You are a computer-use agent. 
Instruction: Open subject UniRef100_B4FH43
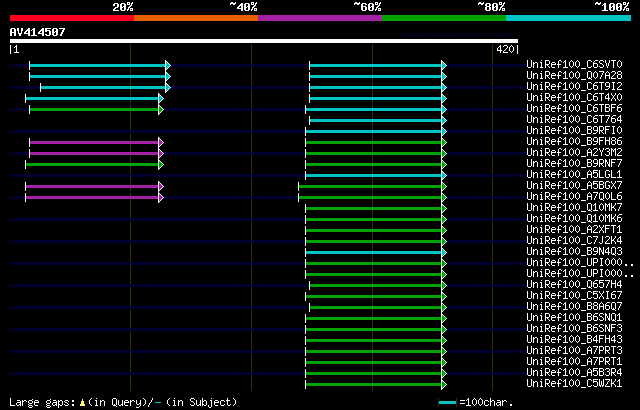(x=574, y=340)
